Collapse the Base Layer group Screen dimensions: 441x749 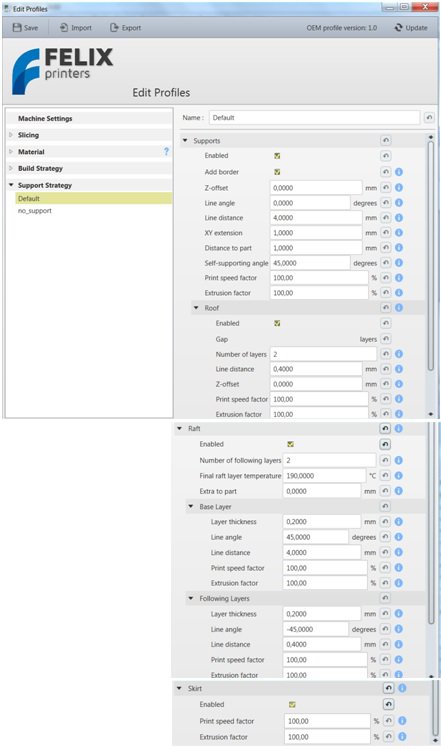click(x=191, y=506)
